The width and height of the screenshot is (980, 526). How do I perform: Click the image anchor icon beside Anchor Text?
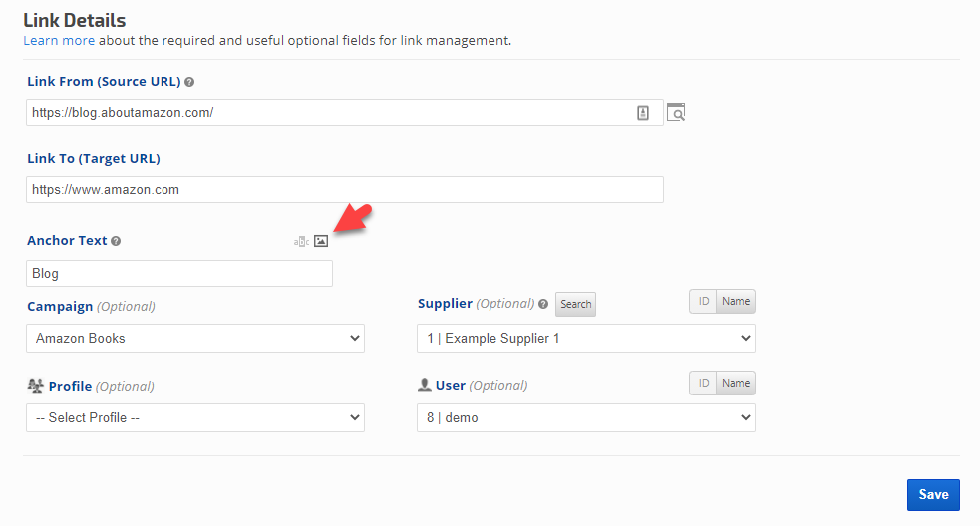tap(320, 241)
